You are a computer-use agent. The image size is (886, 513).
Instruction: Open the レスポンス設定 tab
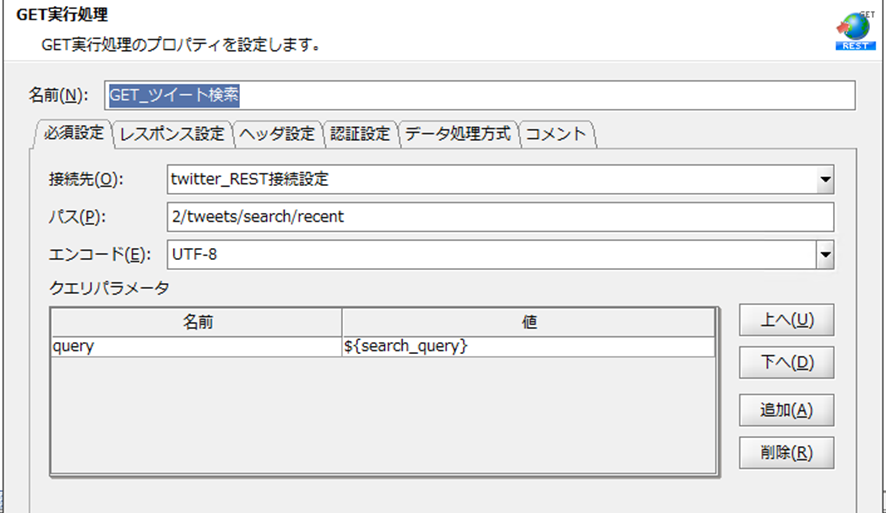point(172,134)
